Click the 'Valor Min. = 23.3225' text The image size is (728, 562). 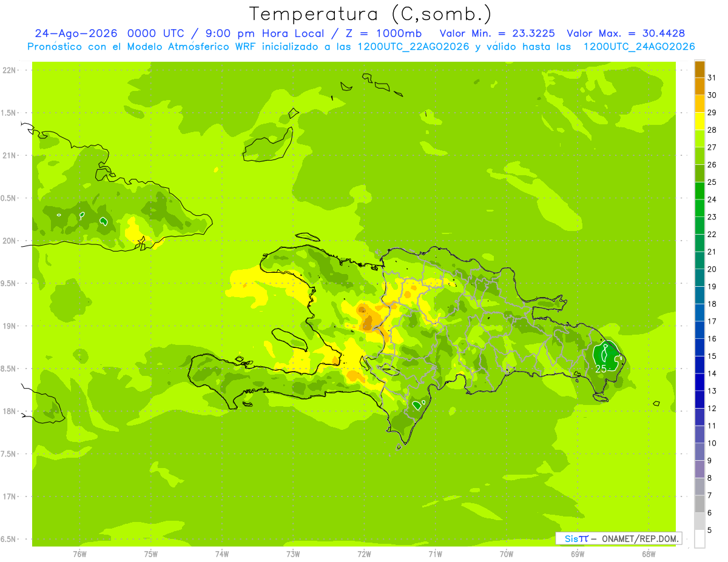(497, 33)
